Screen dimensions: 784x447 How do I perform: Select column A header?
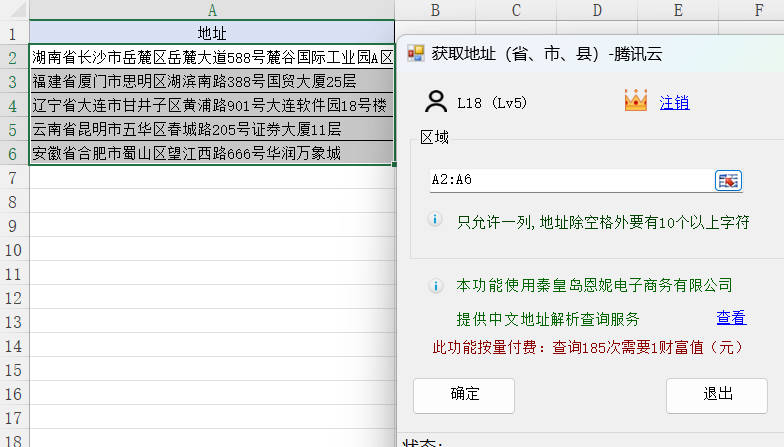pos(212,10)
